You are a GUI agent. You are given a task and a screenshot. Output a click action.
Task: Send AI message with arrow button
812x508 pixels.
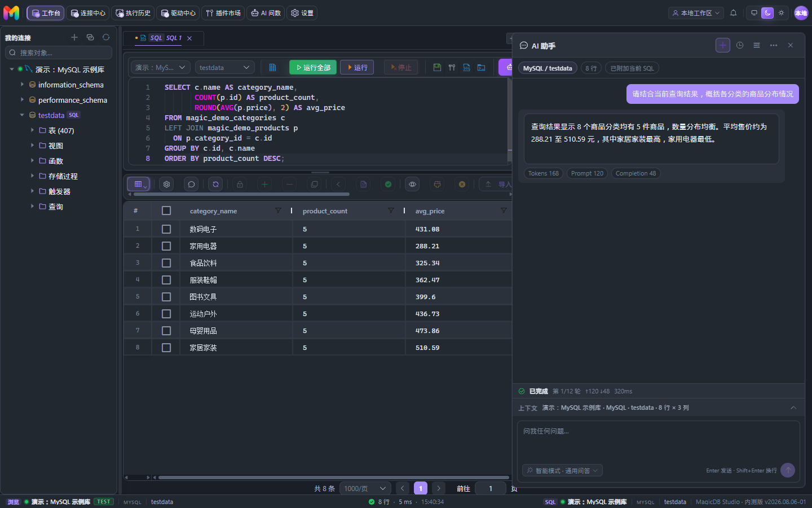[788, 470]
